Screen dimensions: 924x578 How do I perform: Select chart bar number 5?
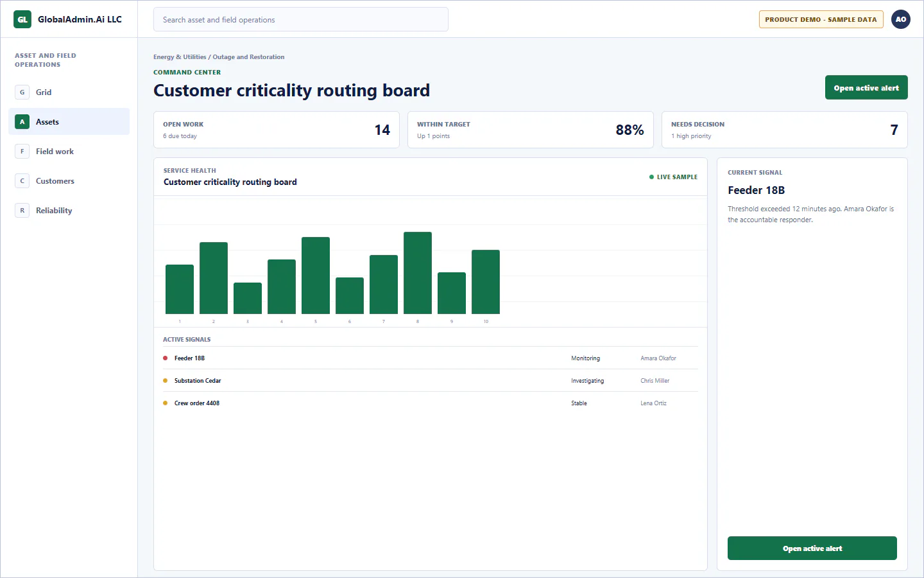[x=316, y=276]
